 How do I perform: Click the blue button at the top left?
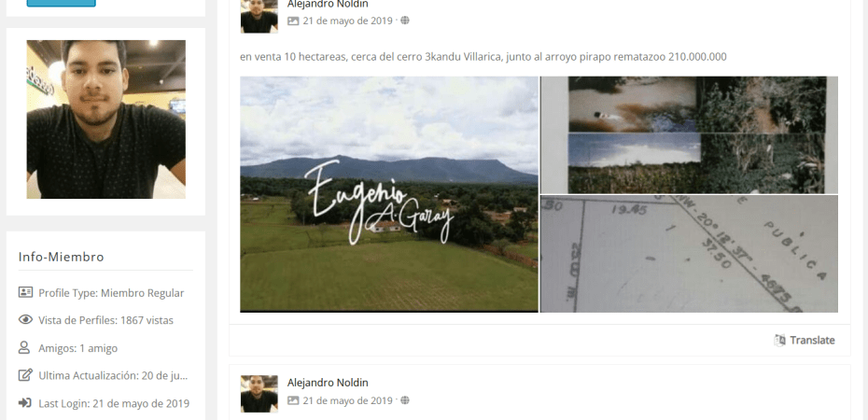pos(61,3)
